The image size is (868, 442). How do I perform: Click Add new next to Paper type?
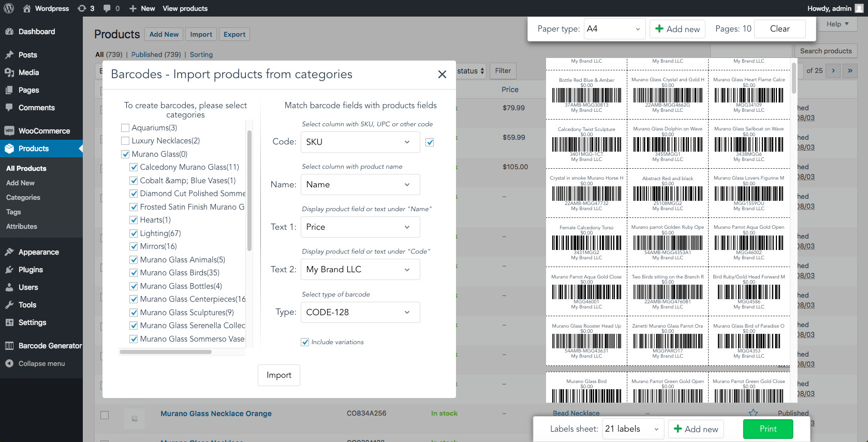pyautogui.click(x=678, y=29)
